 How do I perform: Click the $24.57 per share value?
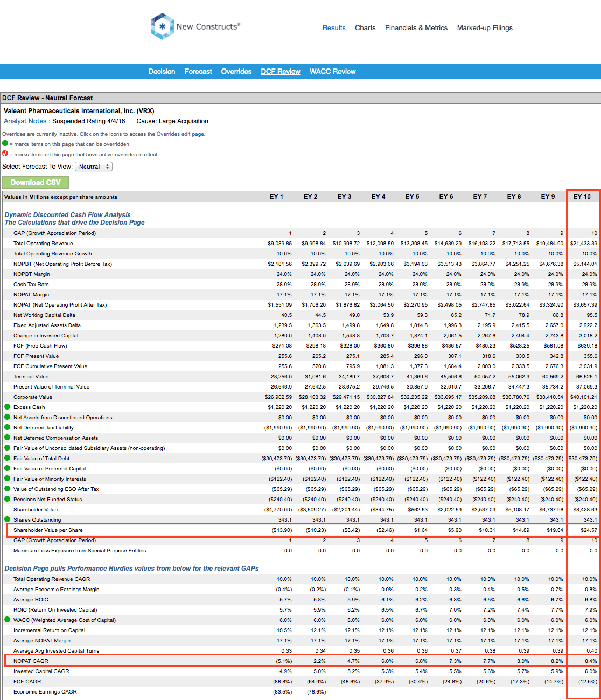point(589,530)
